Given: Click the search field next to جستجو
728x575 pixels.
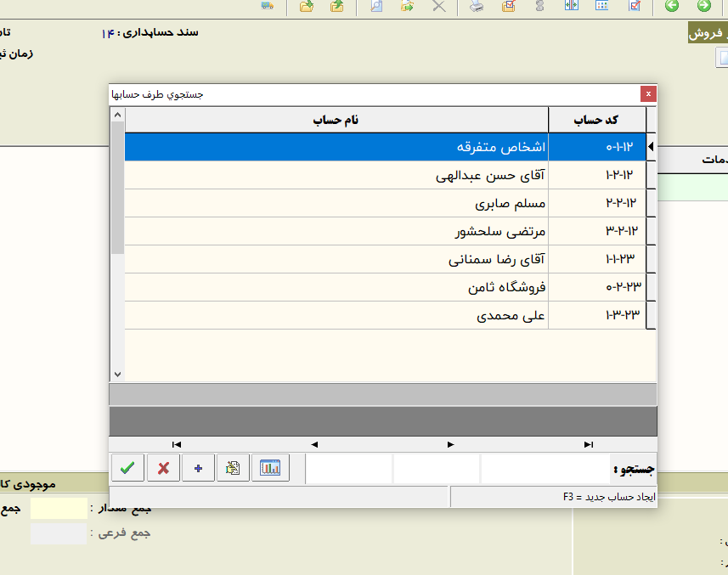Looking at the screenshot, I should point(545,468).
